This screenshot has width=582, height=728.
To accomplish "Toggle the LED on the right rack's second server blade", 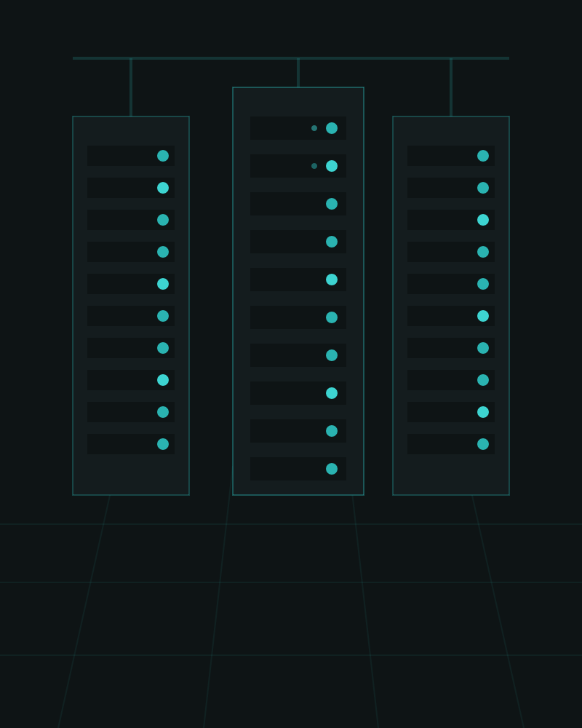I will pyautogui.click(x=483, y=187).
